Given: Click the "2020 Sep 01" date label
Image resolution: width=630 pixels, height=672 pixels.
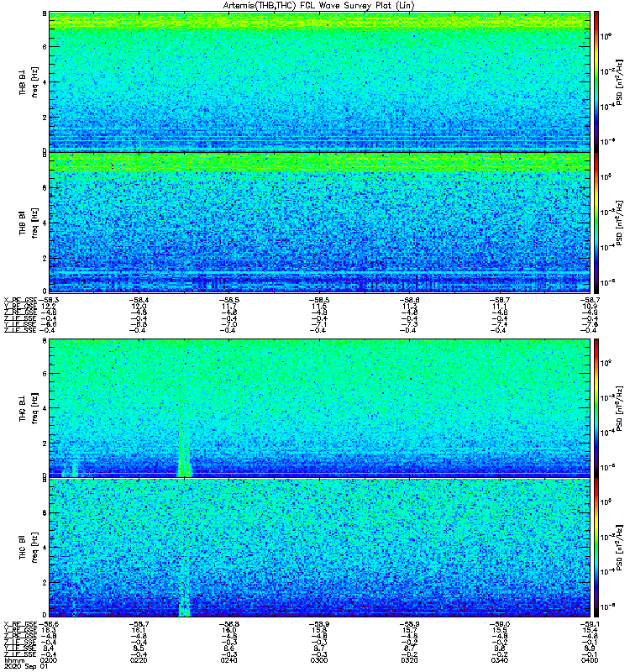Looking at the screenshot, I should pos(26,666).
